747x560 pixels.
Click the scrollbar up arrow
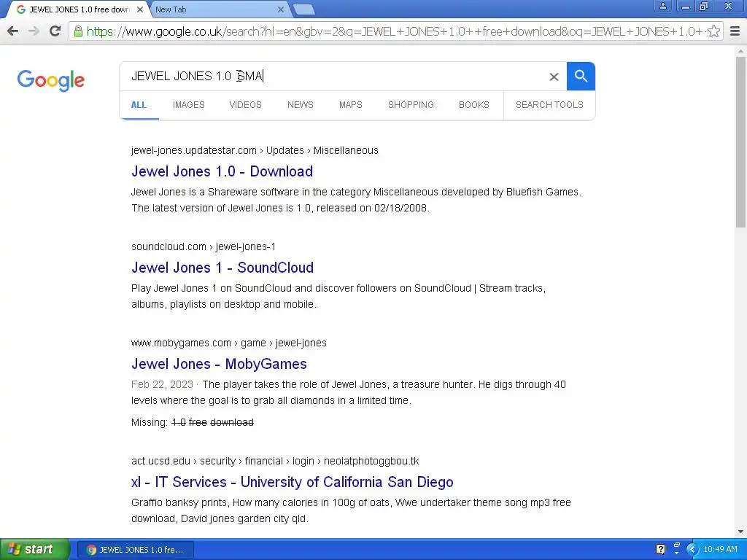pyautogui.click(x=741, y=50)
